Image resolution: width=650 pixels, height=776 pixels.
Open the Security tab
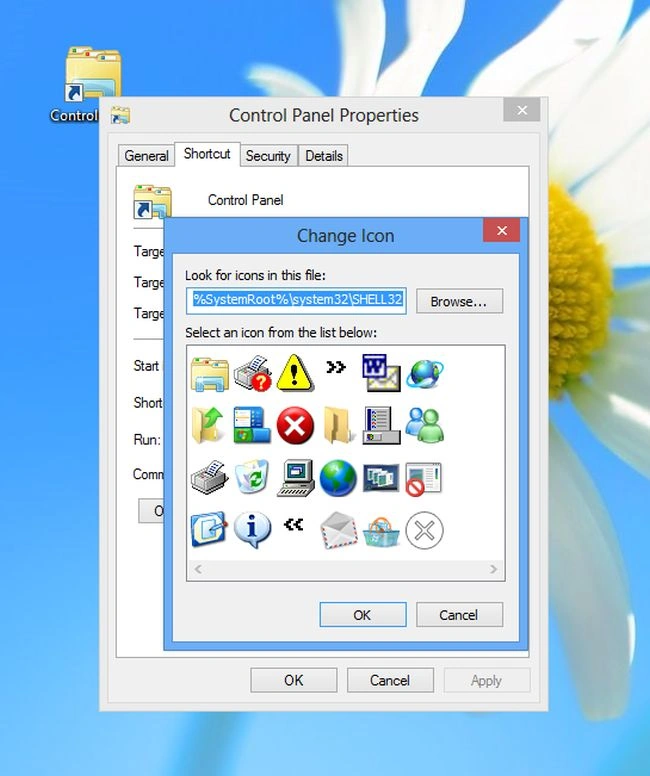[268, 156]
